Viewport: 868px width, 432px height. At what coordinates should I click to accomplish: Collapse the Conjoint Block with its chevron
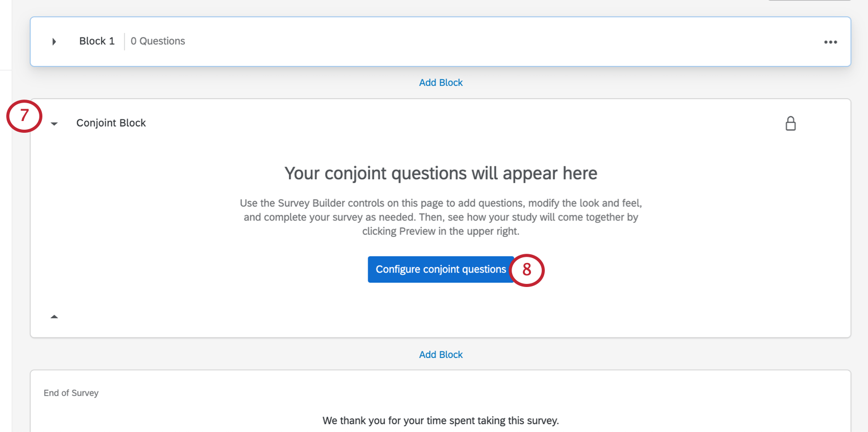[x=54, y=124]
